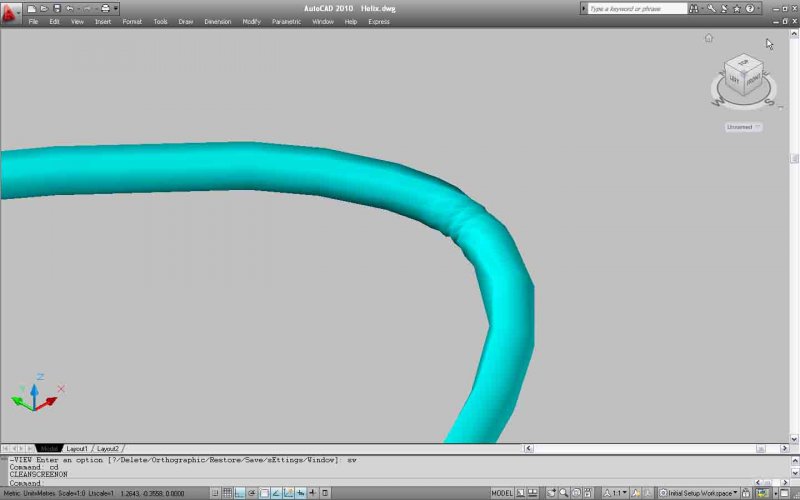Open the Express menu

click(x=379, y=22)
